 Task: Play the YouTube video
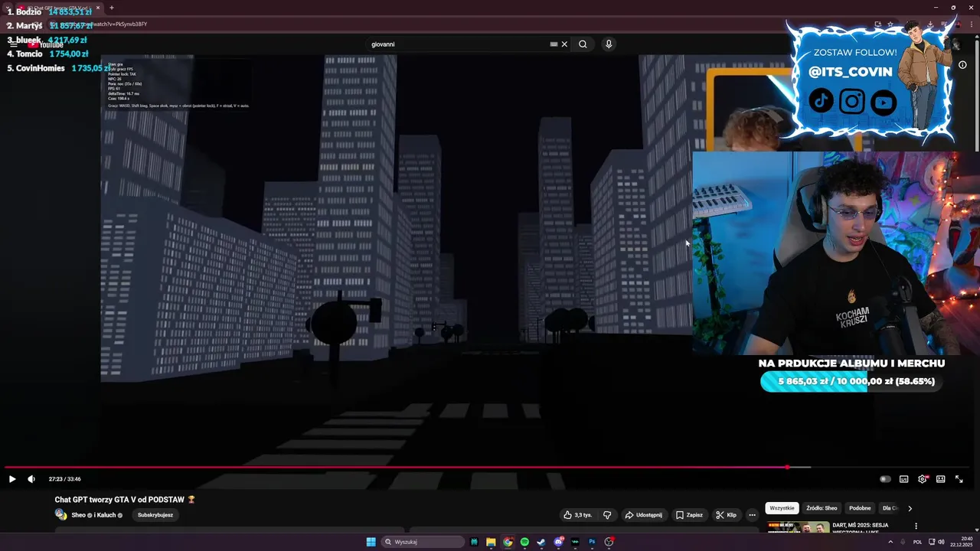click(x=12, y=479)
